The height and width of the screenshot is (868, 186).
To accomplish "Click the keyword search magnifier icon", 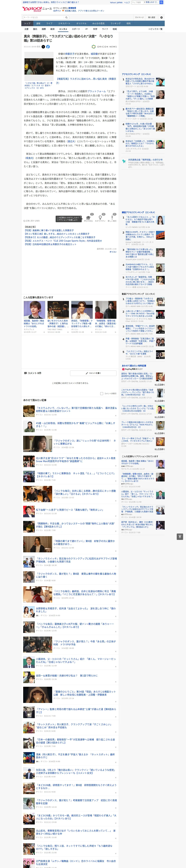I will [x=66, y=18].
